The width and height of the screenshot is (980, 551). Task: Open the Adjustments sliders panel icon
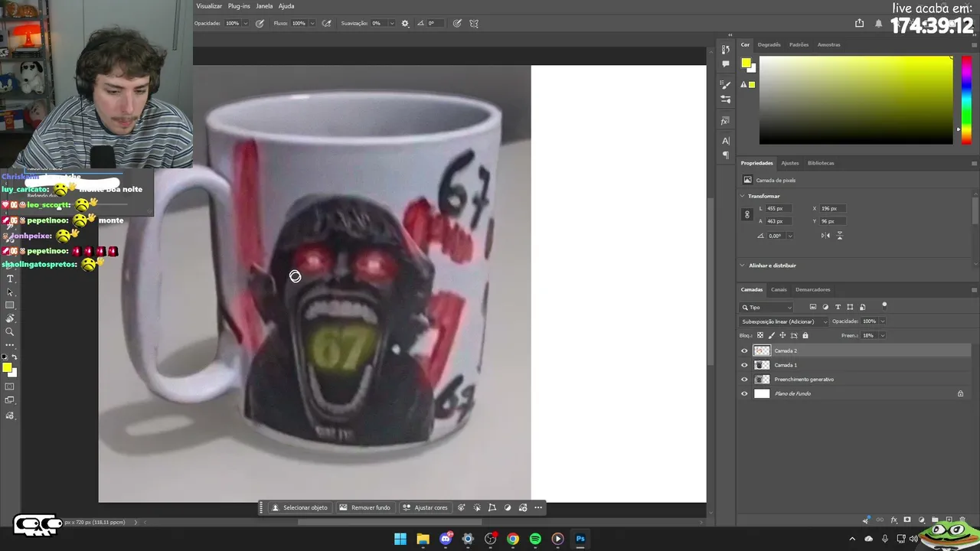click(726, 99)
